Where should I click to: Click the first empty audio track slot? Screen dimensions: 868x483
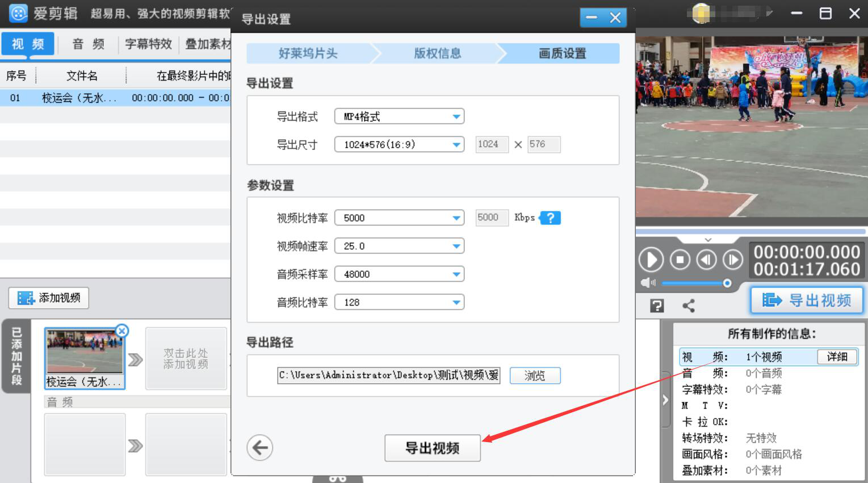85,444
